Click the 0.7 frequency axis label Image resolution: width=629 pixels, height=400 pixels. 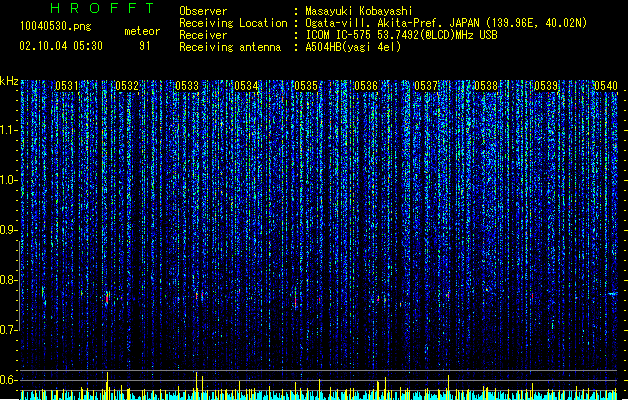click(x=9, y=330)
